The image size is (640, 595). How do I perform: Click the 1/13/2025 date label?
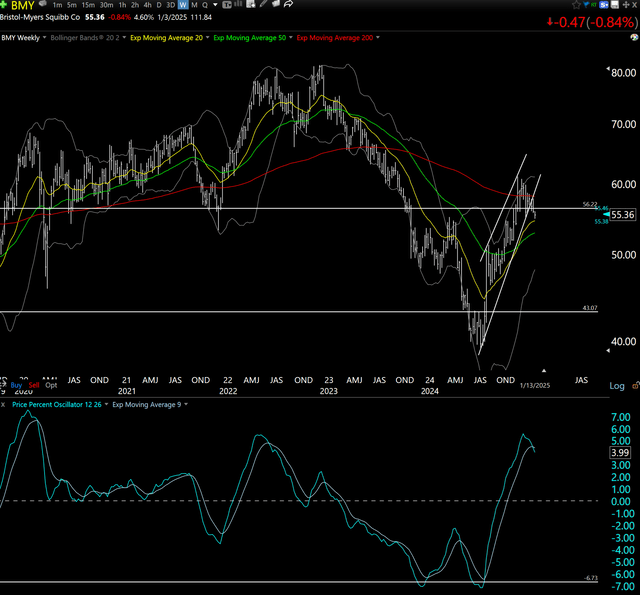coord(535,385)
